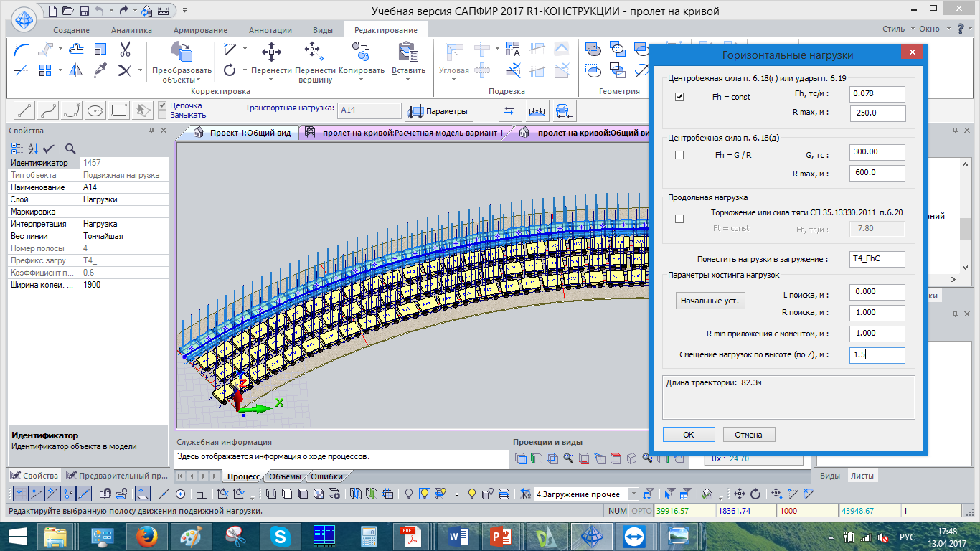Screen dimensions: 980x551
Task: Select the ellipse drawing tool
Action: (95, 110)
